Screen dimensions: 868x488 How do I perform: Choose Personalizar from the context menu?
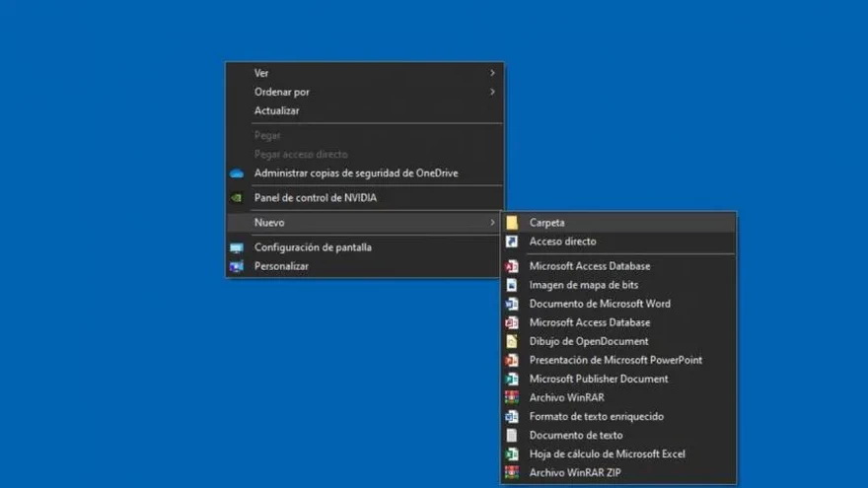[364, 266]
